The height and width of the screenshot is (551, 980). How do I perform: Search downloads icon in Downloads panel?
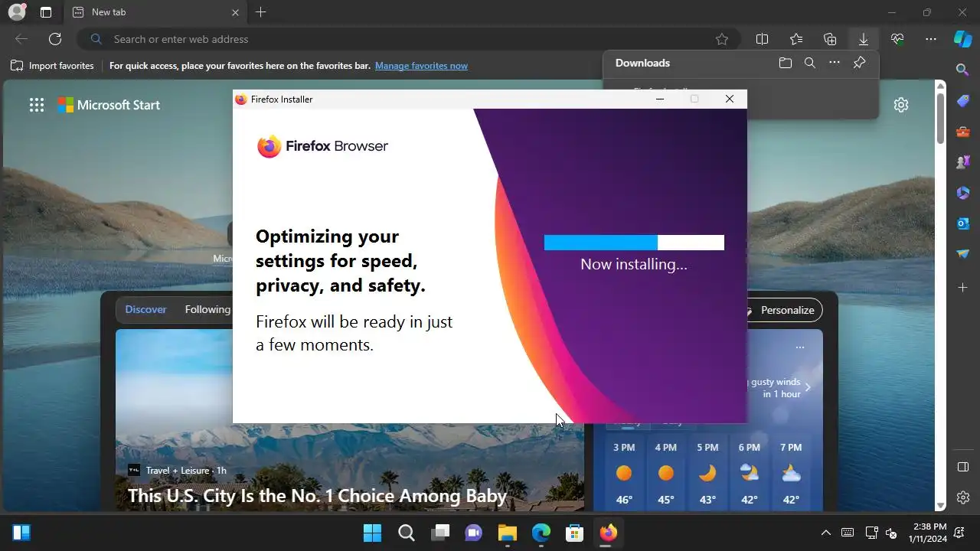[810, 63]
